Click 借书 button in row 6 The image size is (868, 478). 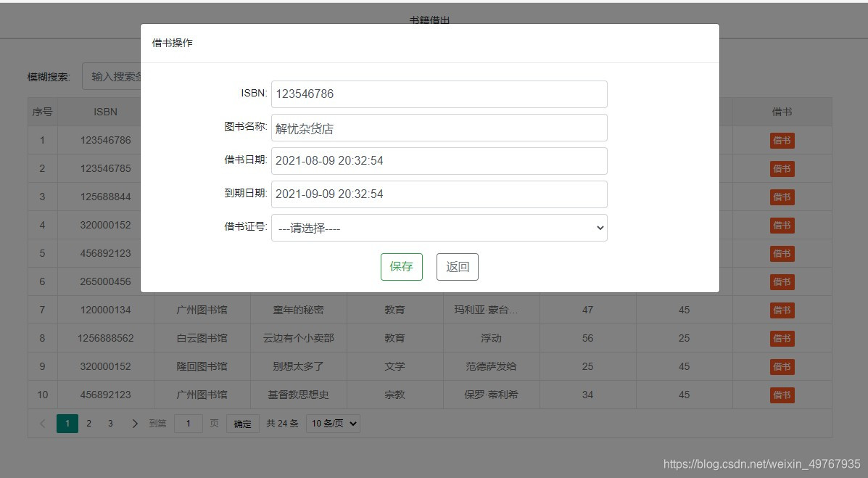click(782, 282)
